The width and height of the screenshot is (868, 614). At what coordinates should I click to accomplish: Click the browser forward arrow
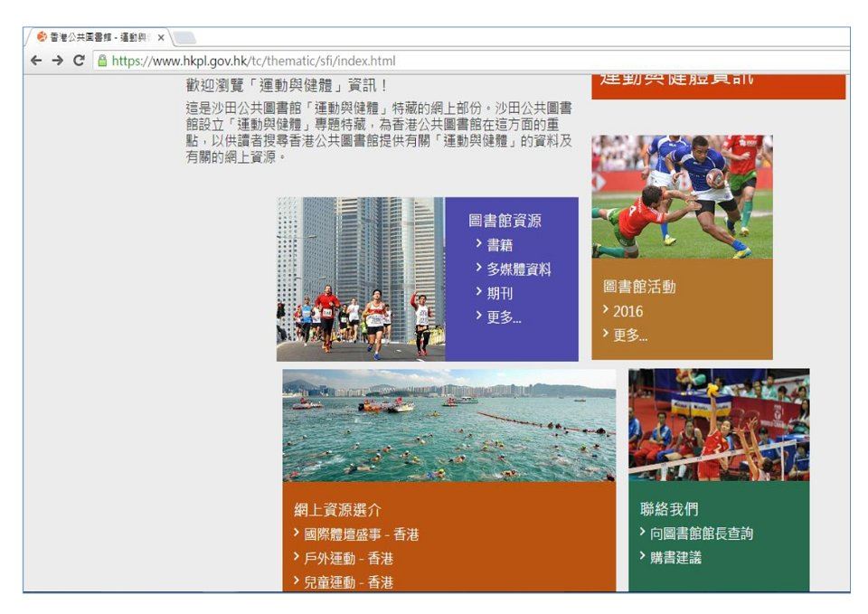coord(57,61)
